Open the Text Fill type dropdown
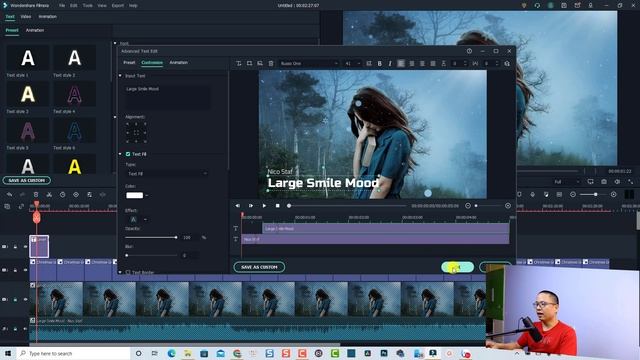The height and width of the screenshot is (360, 640). [167, 173]
